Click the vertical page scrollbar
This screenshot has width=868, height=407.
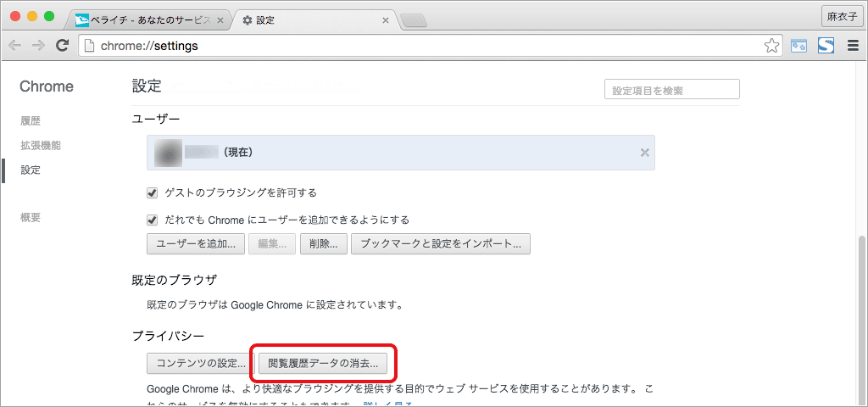(862, 319)
